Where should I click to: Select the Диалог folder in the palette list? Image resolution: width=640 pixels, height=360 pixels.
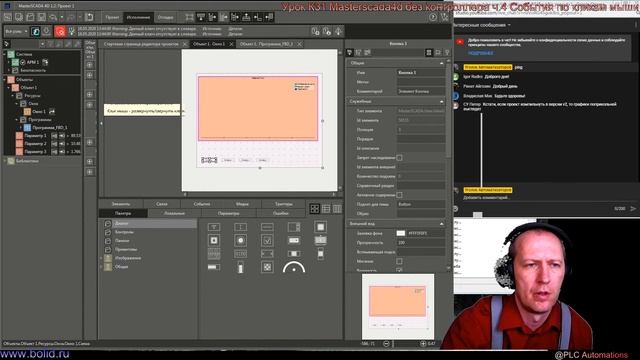(148, 223)
